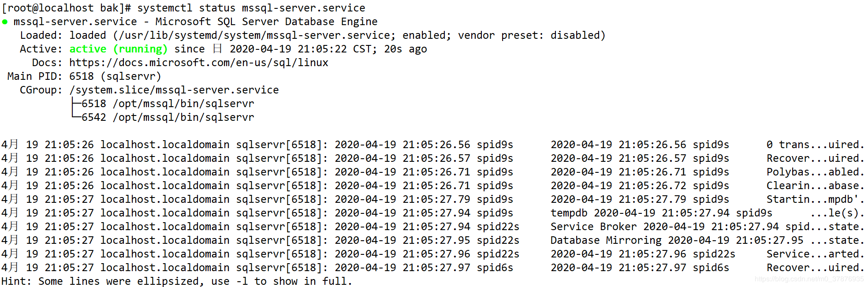Click the 'Polybas...abled.' log message
The height and width of the screenshot is (287, 868).
click(815, 172)
